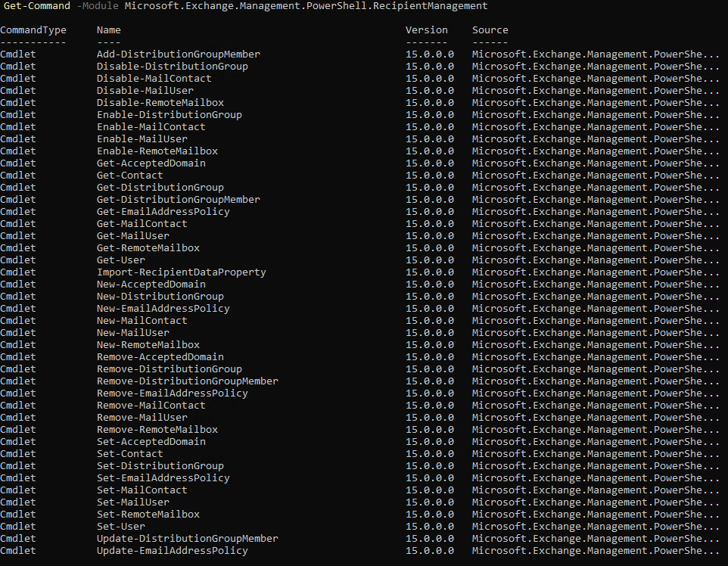Select the Enable-MailContact entry
Screen dimensions: 728x566
coord(151,127)
